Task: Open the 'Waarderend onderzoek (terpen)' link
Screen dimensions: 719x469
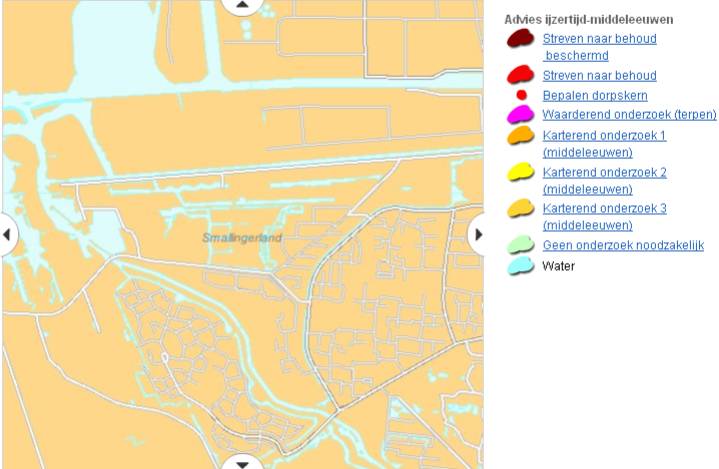Action: tap(629, 114)
